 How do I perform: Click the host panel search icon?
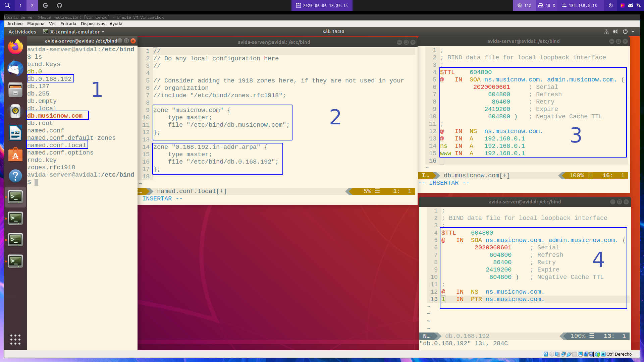click(7, 5)
